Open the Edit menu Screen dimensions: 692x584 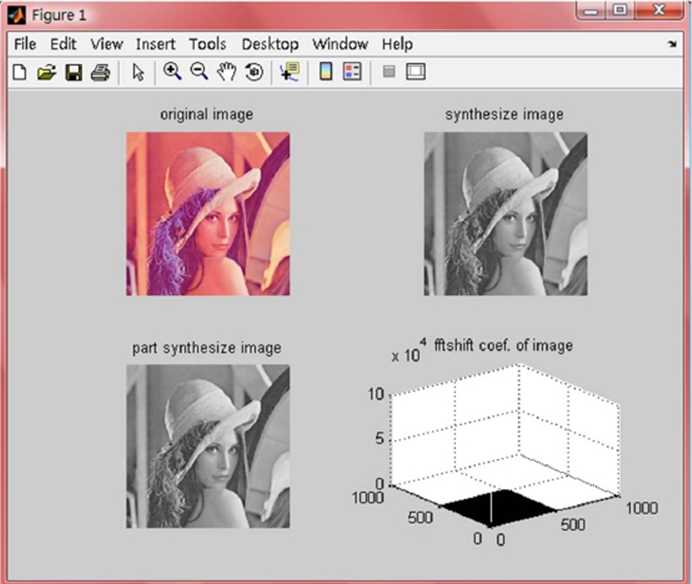coord(63,44)
